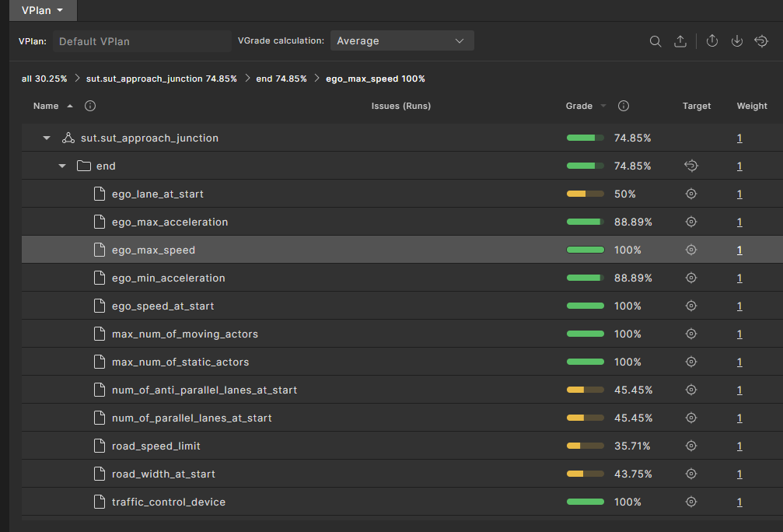Click the grade progress bar of ego_max_acceleration
This screenshot has width=783, height=532.
(x=586, y=222)
